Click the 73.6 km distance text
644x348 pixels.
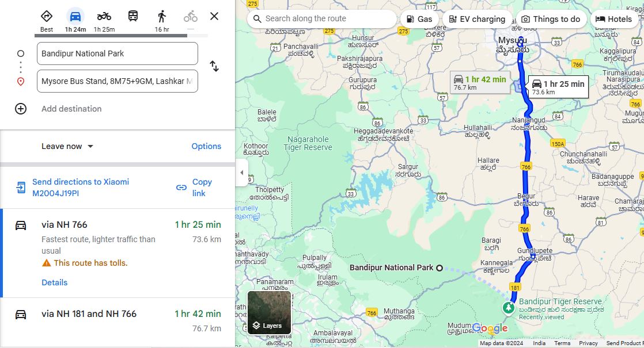[x=207, y=239]
